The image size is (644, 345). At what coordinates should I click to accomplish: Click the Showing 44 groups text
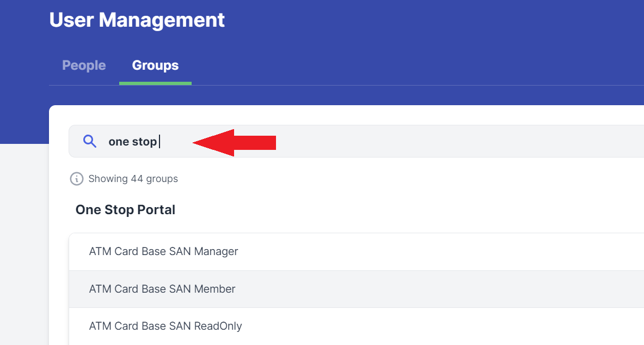tap(133, 179)
